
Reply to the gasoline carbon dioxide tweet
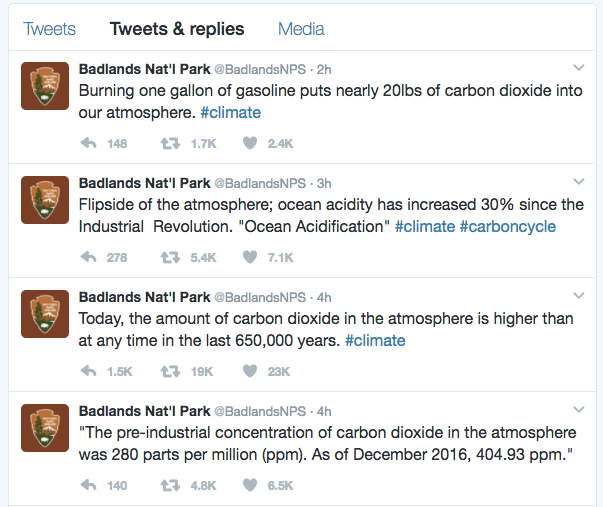point(88,144)
